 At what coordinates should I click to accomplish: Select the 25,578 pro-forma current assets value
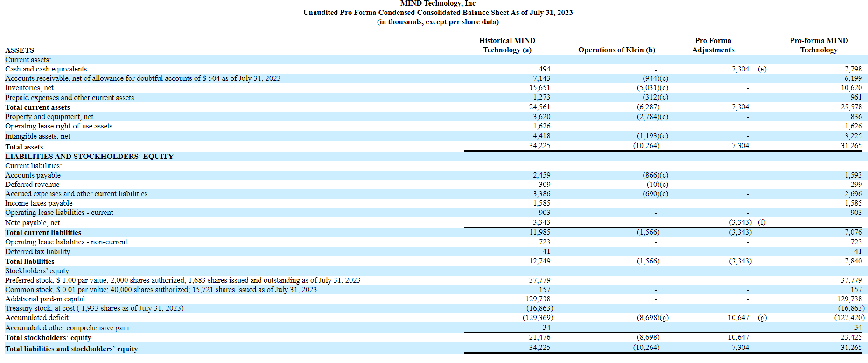click(x=852, y=107)
